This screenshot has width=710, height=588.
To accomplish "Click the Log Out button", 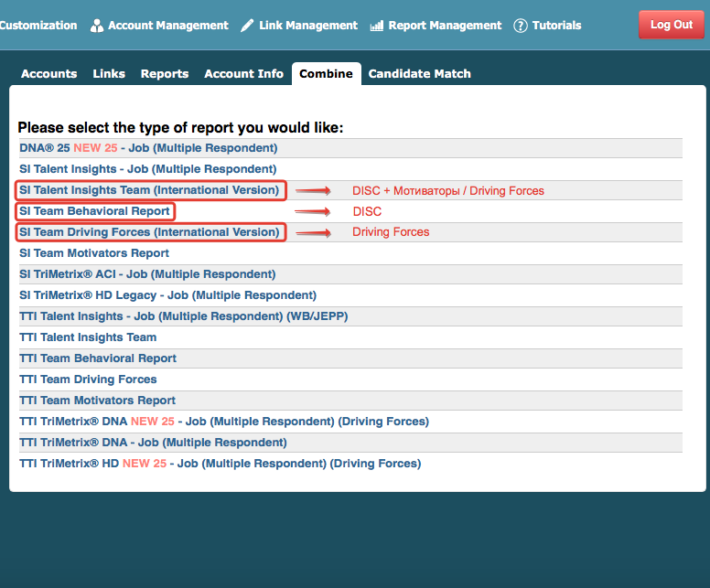I will pyautogui.click(x=671, y=25).
